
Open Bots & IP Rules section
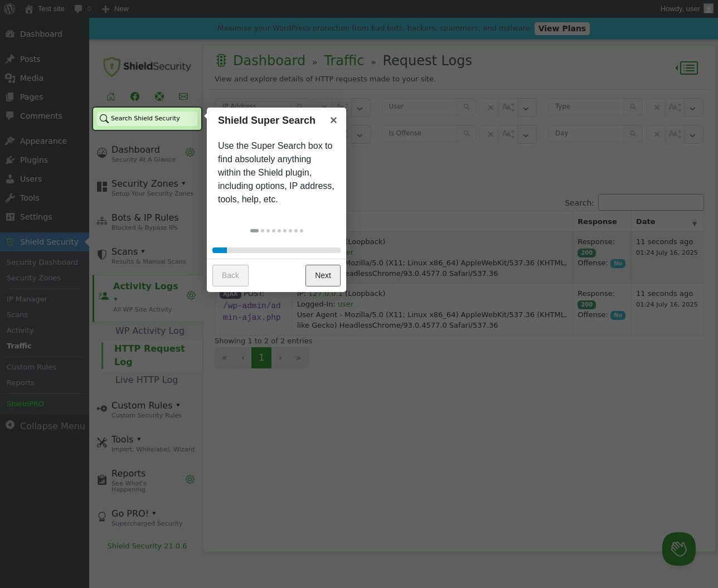(x=146, y=221)
